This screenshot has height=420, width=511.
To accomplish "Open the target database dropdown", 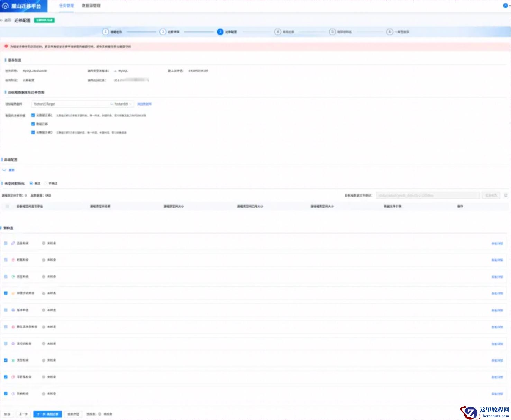I will tap(82, 104).
